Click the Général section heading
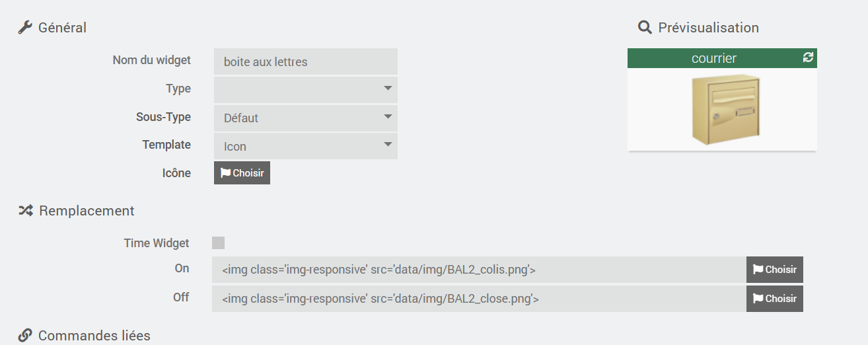868x345 pixels. click(x=62, y=28)
